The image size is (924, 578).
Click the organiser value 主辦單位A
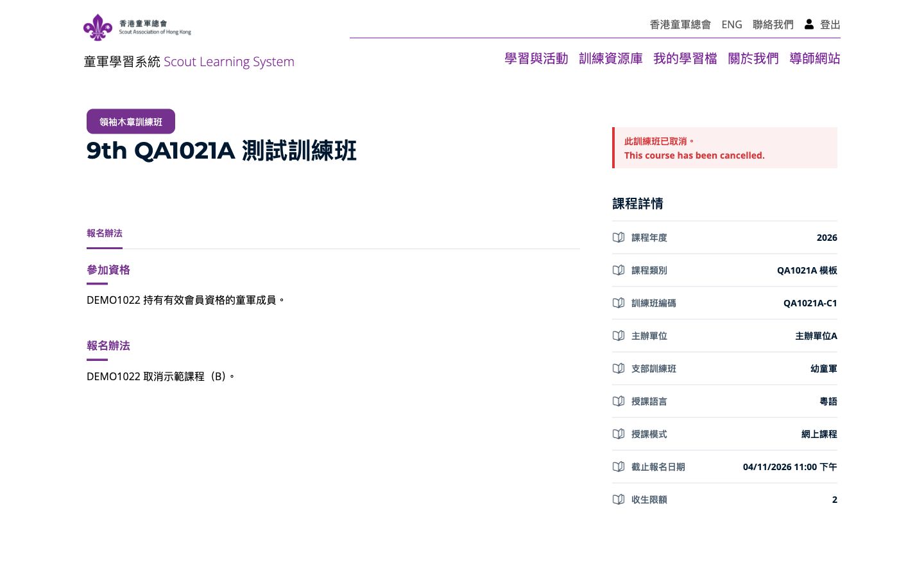[816, 336]
